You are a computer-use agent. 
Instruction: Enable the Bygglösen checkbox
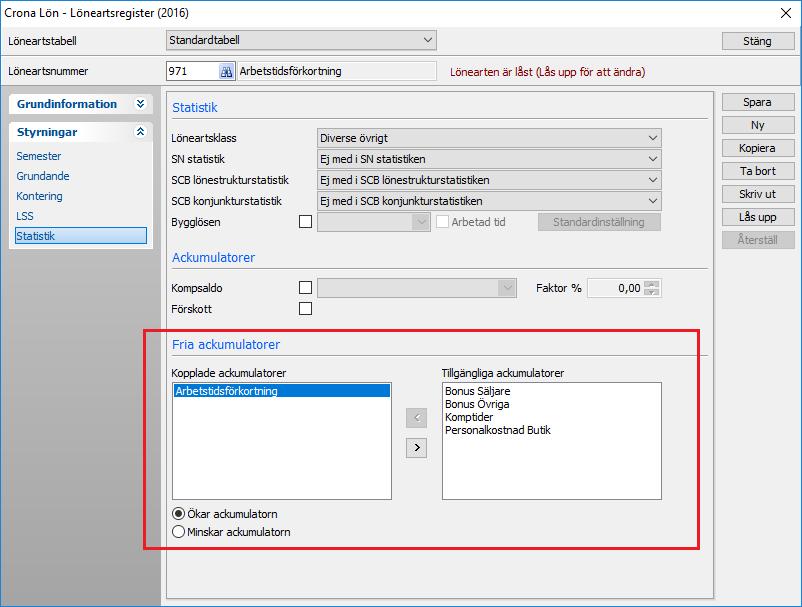point(305,222)
